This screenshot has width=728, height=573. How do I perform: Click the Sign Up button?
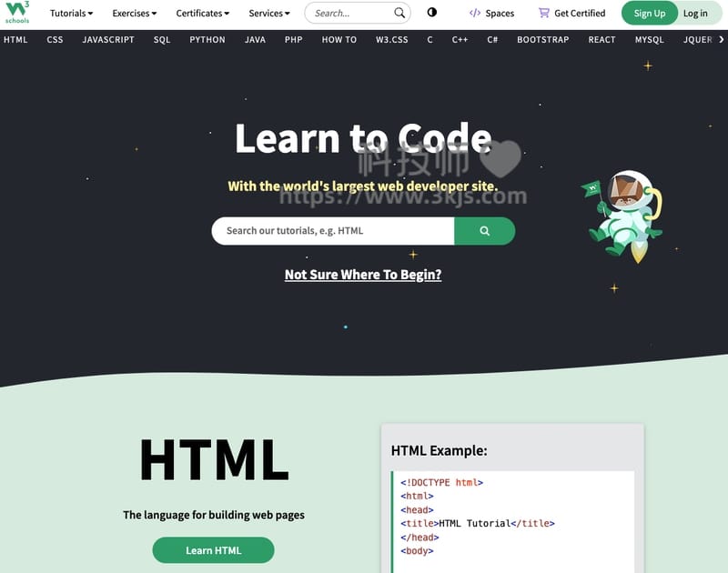[650, 14]
